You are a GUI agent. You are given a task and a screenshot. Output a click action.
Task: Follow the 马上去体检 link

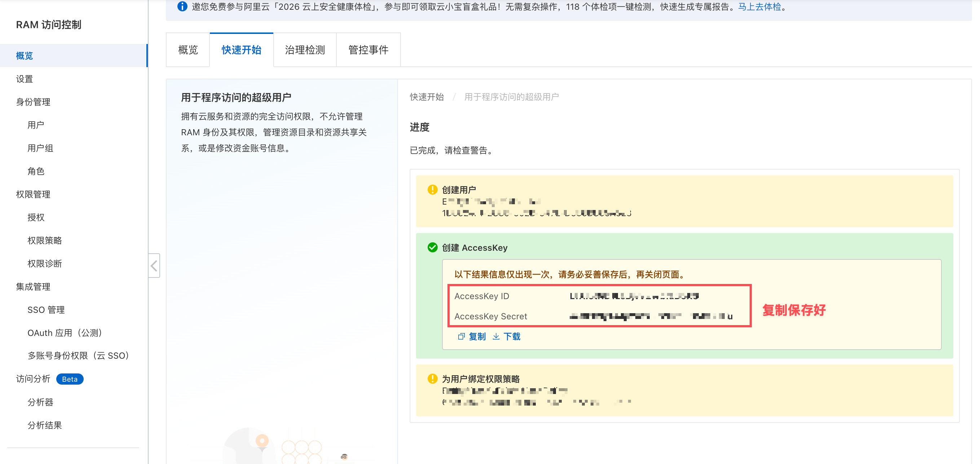point(759,6)
